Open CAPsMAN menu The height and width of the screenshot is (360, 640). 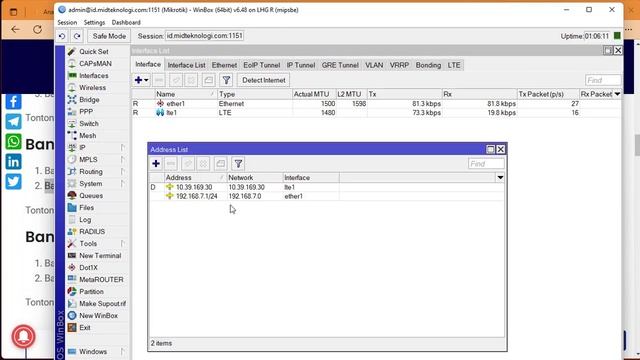(95, 64)
